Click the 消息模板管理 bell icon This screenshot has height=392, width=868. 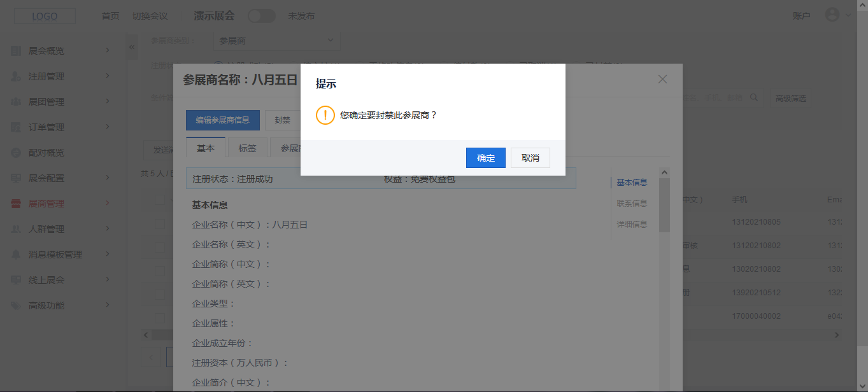click(x=16, y=255)
